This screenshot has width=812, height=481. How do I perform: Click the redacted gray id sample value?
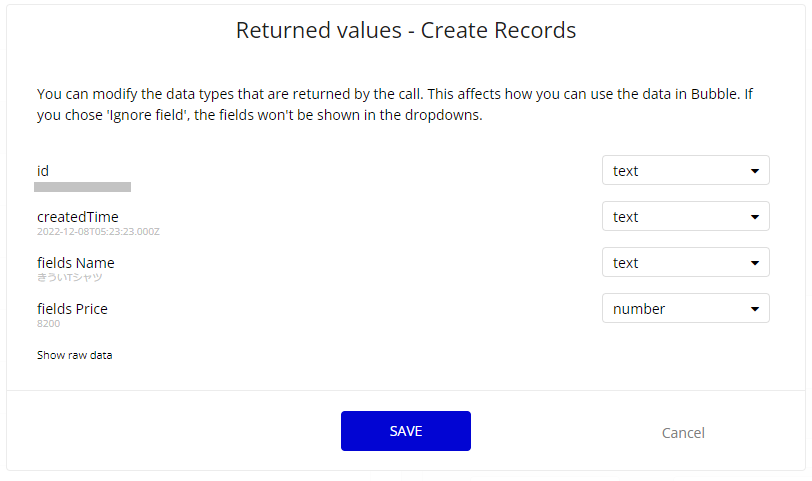pos(82,187)
